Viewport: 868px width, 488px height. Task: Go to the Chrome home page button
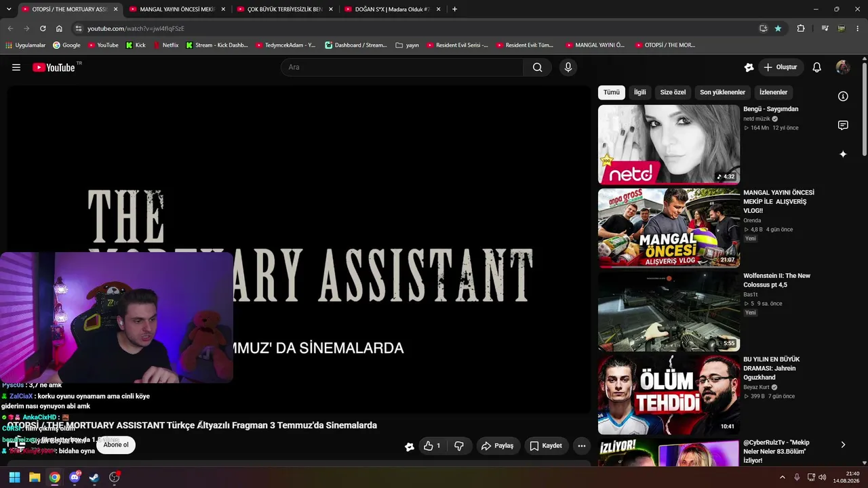coord(59,28)
